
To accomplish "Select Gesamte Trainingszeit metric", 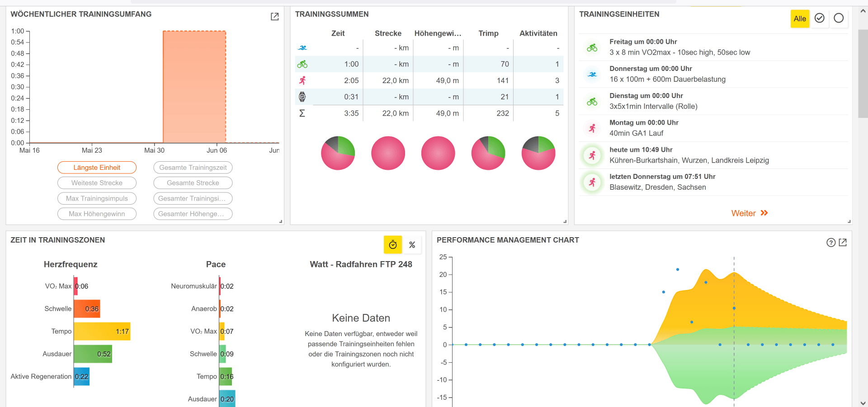I will click(x=193, y=168).
